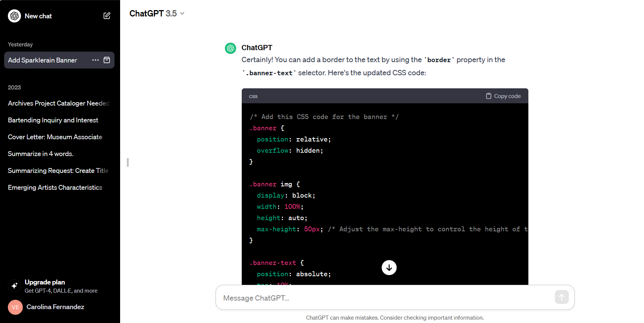Open Bartending Inquiry and Interest chat
The image size is (644, 323).
[59, 120]
